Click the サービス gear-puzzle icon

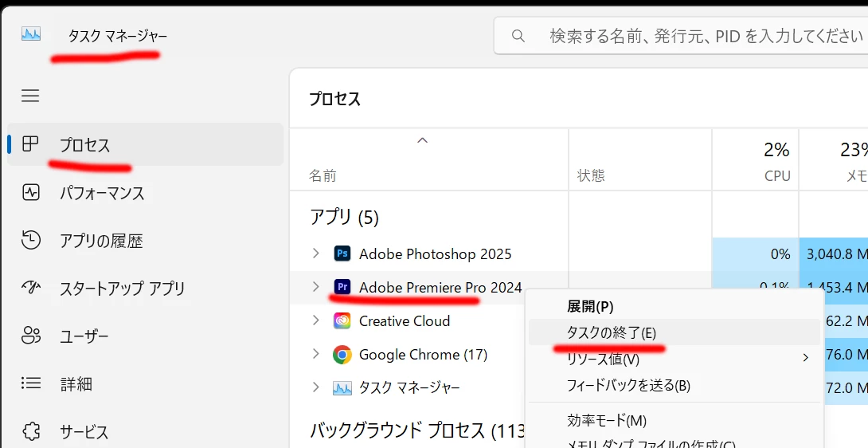[x=30, y=430]
